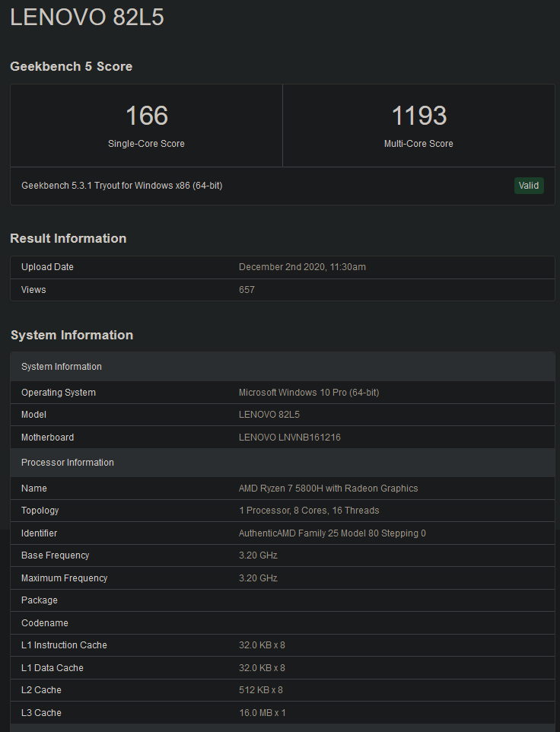Select motherboard value LENOVO LNVNB161216
This screenshot has height=732, width=560.
(x=290, y=438)
